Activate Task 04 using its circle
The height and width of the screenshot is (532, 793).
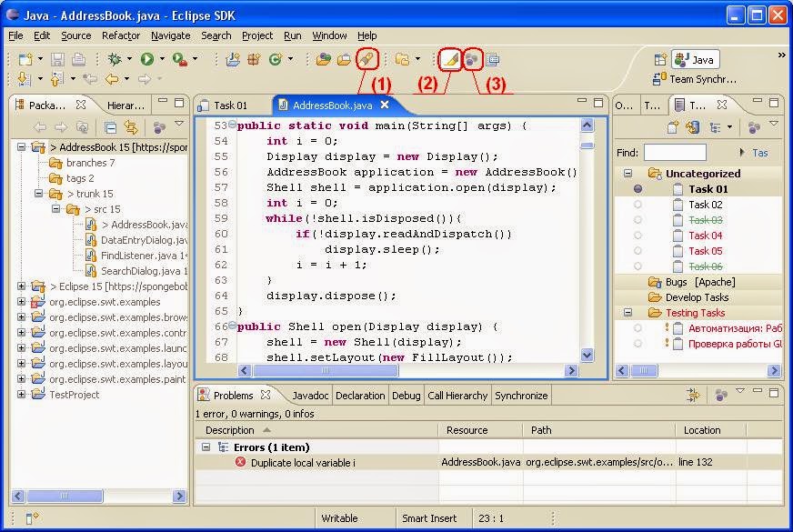tap(637, 236)
